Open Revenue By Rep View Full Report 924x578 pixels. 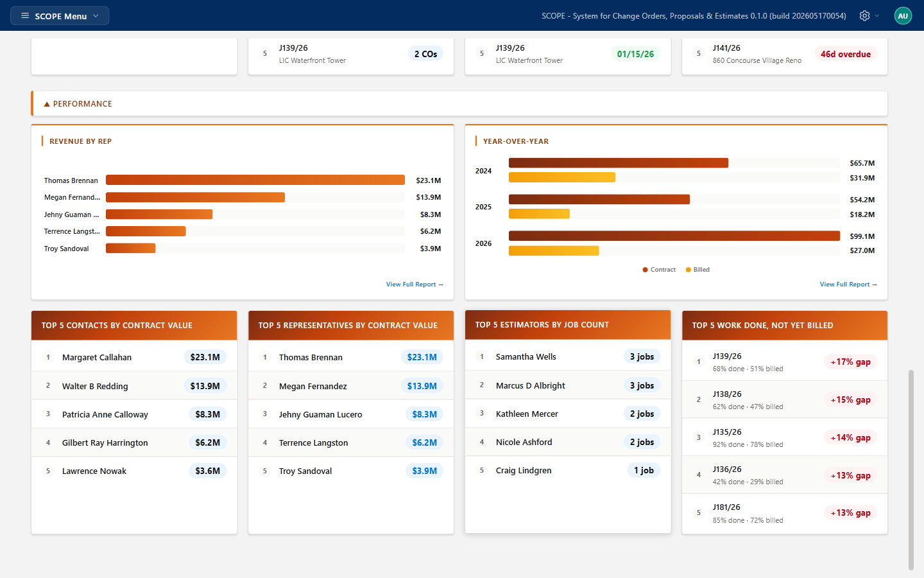click(415, 284)
